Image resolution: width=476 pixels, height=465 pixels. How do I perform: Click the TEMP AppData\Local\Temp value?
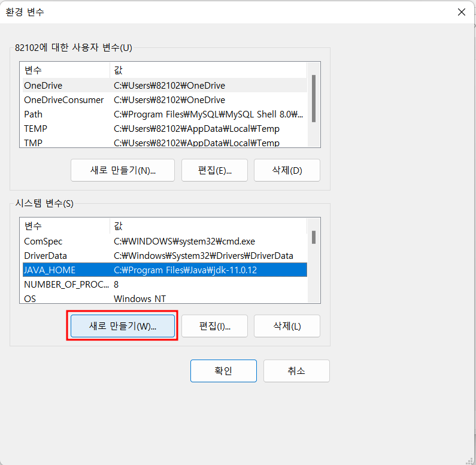tap(196, 129)
